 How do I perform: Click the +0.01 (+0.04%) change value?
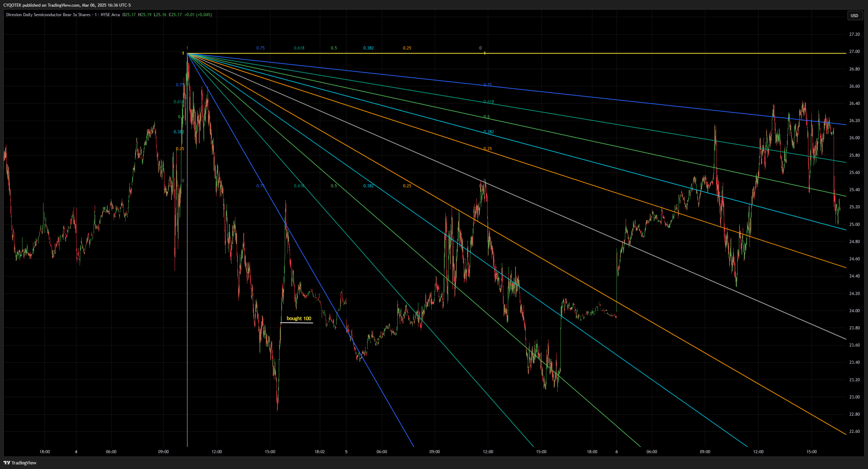coord(198,15)
